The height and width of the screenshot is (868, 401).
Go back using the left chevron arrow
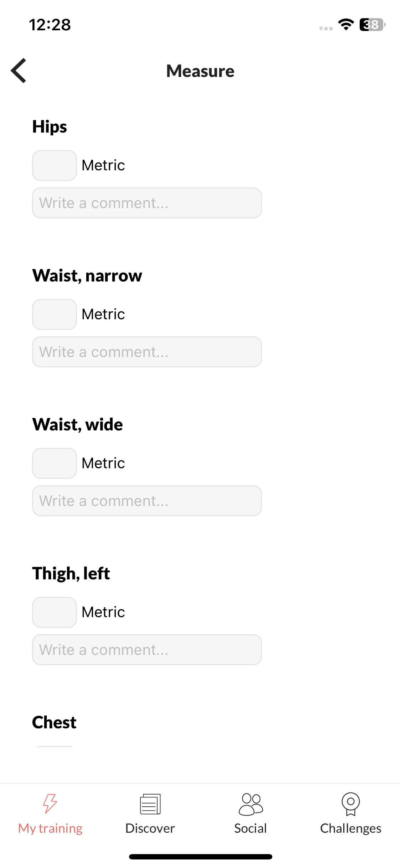click(x=19, y=71)
